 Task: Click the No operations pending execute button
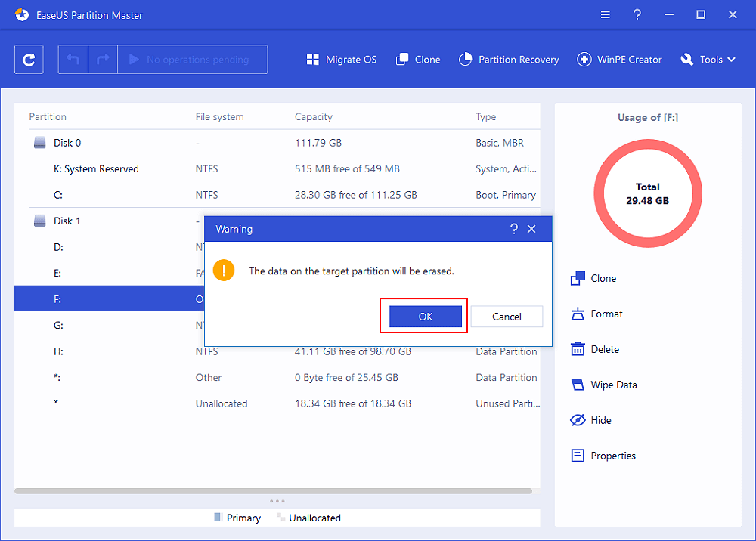point(192,60)
